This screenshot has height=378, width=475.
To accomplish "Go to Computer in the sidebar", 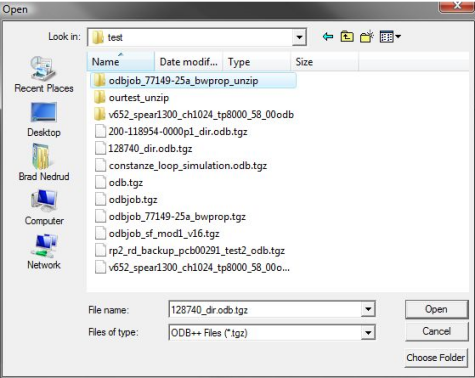I will pyautogui.click(x=44, y=207).
